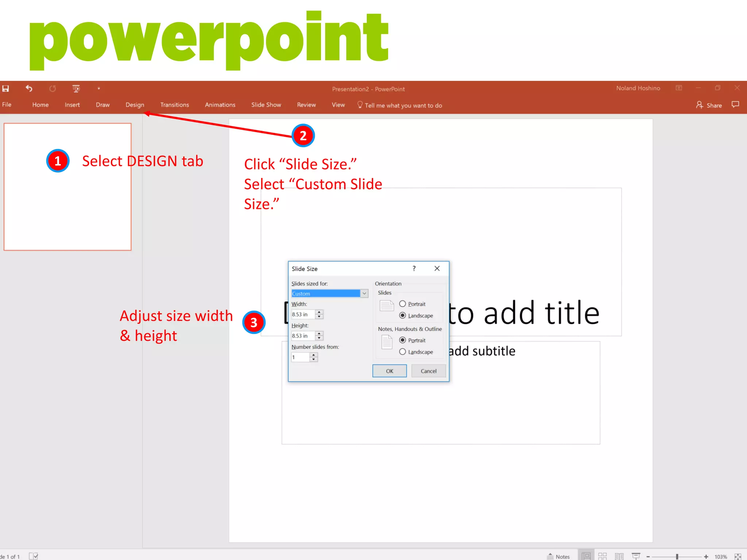
Task: Click the subtitle placeholder on slide
Action: click(x=441, y=393)
